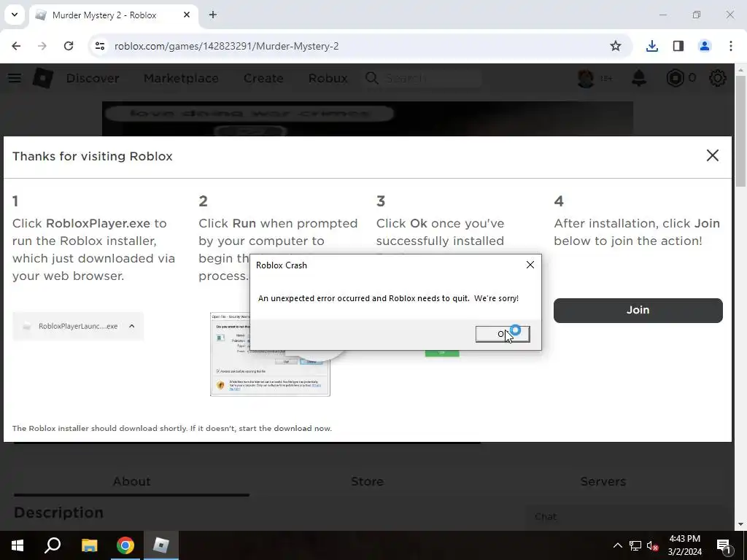Open Windows taskbar search
The image size is (747, 560).
tap(53, 545)
